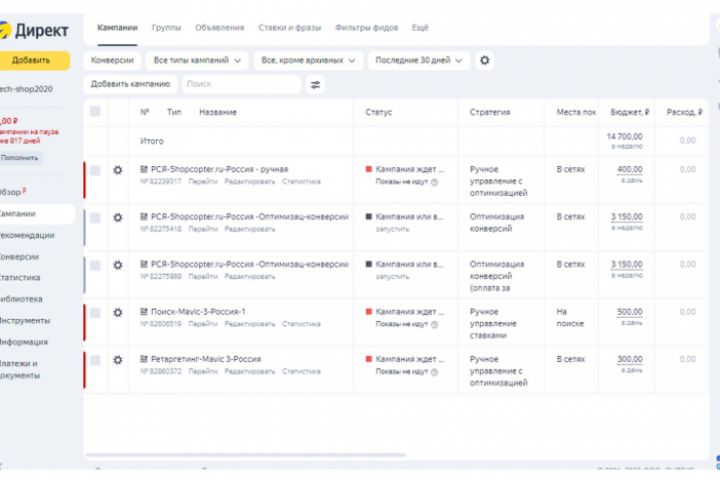This screenshot has height=480, width=720.
Task: Open the Ещё tab menu
Action: tap(420, 28)
